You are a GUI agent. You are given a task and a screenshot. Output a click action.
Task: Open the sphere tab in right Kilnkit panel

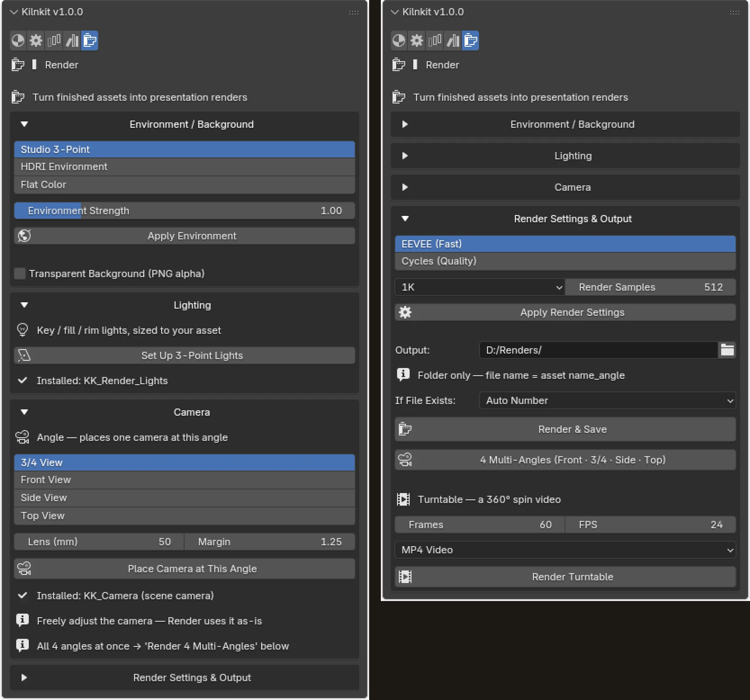coord(399,41)
